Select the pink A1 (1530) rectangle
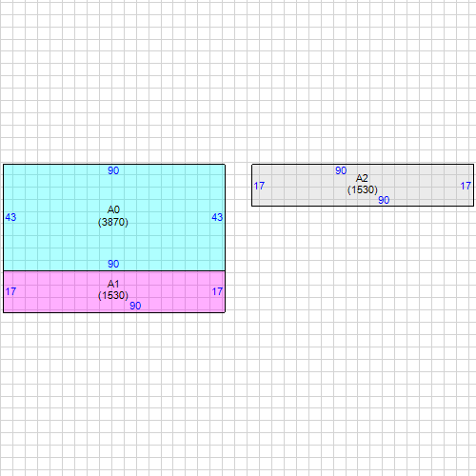476x476 pixels. click(x=114, y=291)
